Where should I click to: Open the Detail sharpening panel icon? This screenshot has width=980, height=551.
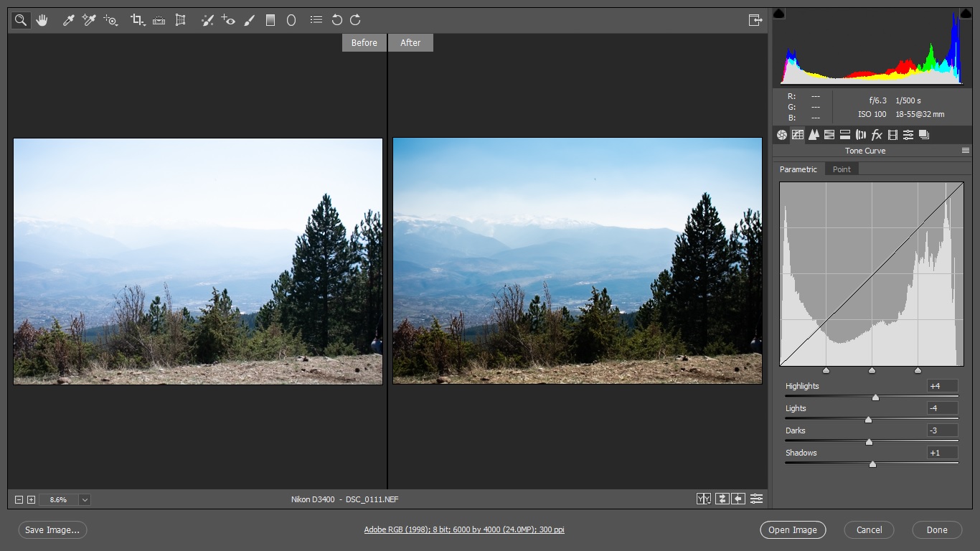click(814, 135)
